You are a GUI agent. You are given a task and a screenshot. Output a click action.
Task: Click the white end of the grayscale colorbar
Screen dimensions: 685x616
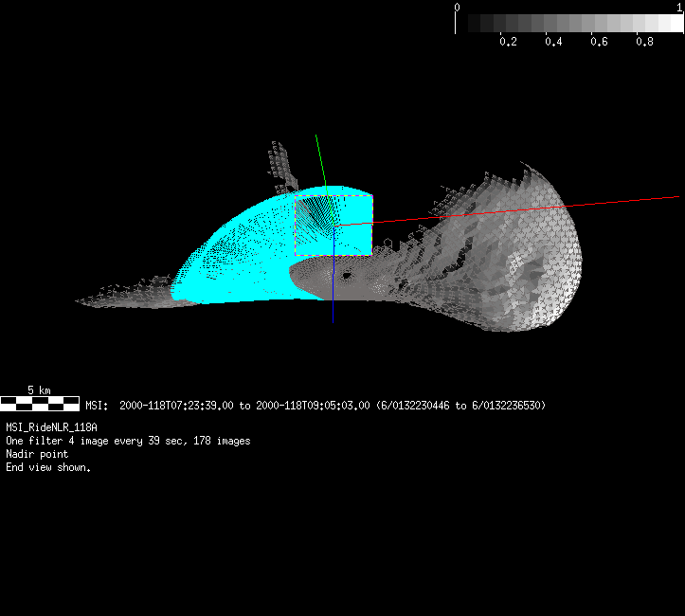point(673,23)
